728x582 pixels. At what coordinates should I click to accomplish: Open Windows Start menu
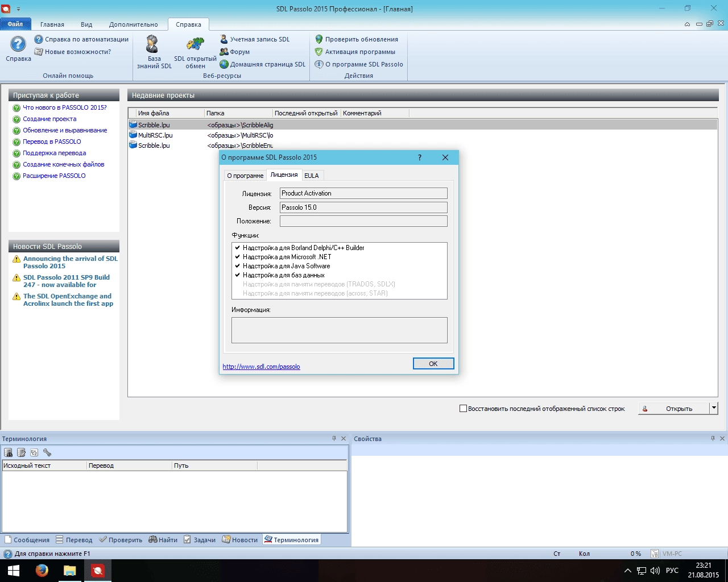(14, 571)
